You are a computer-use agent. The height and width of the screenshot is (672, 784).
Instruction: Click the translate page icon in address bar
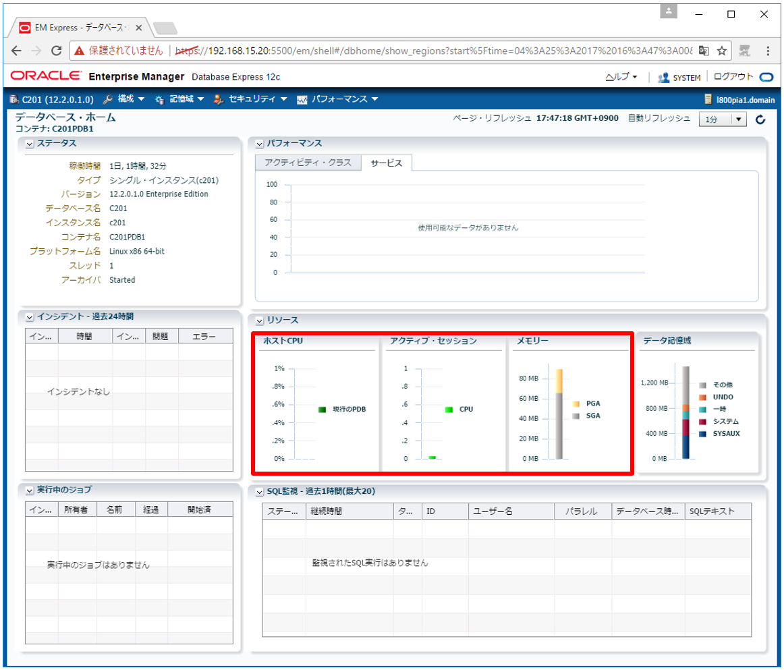pos(704,51)
